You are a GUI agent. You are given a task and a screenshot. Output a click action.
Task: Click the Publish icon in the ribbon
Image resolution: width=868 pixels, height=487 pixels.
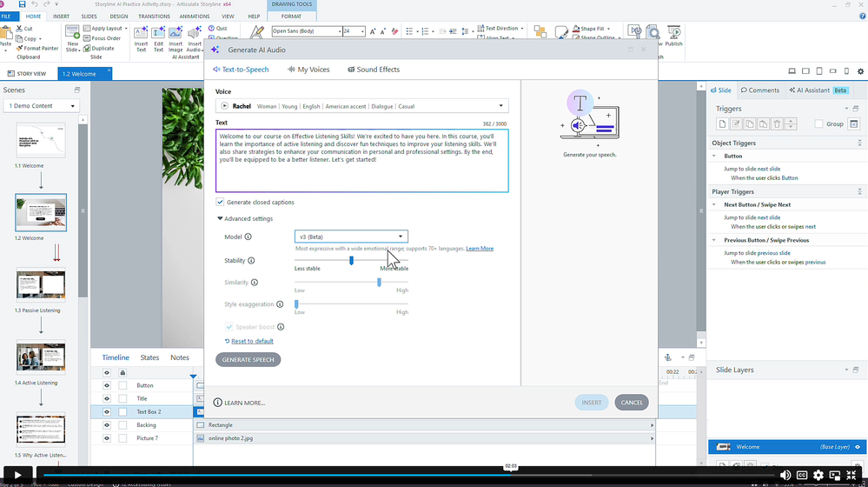(x=673, y=36)
